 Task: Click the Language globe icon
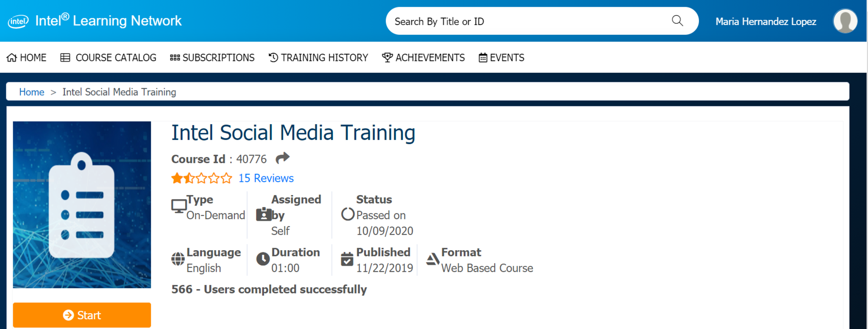[x=178, y=259]
